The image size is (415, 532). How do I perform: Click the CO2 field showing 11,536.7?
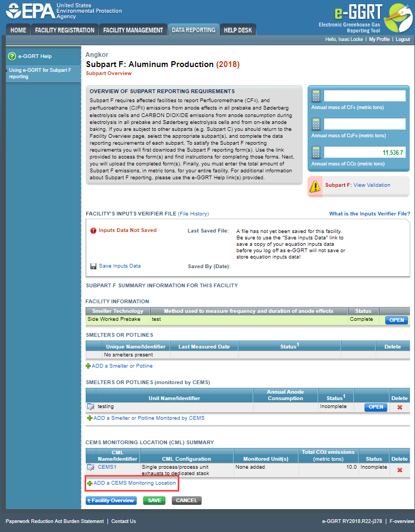pos(364,152)
